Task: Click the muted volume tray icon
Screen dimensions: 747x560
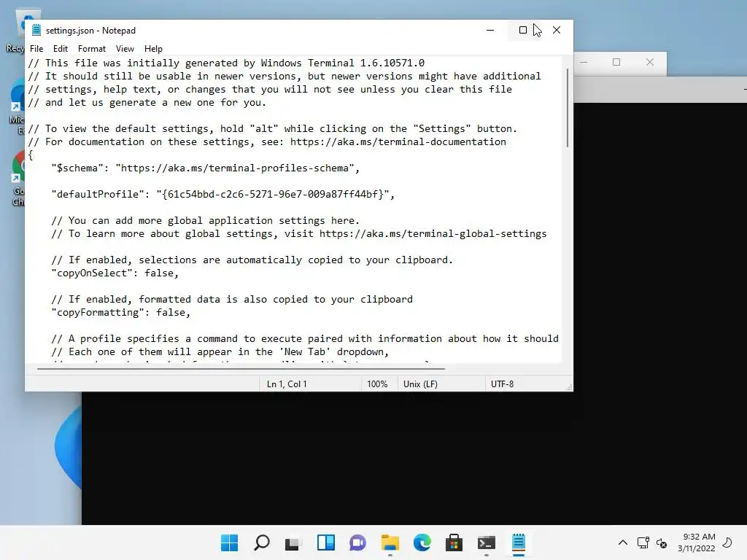Action: (x=661, y=542)
